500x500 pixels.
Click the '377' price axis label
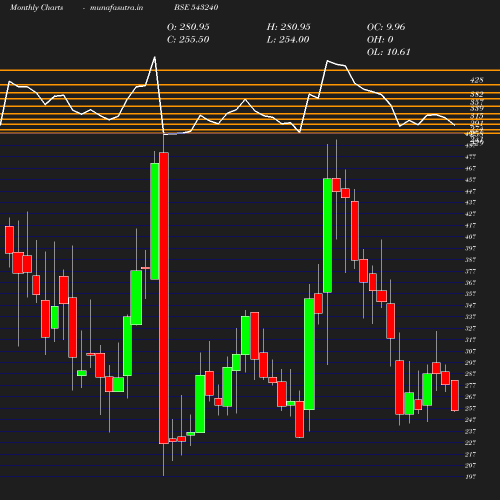470,271
